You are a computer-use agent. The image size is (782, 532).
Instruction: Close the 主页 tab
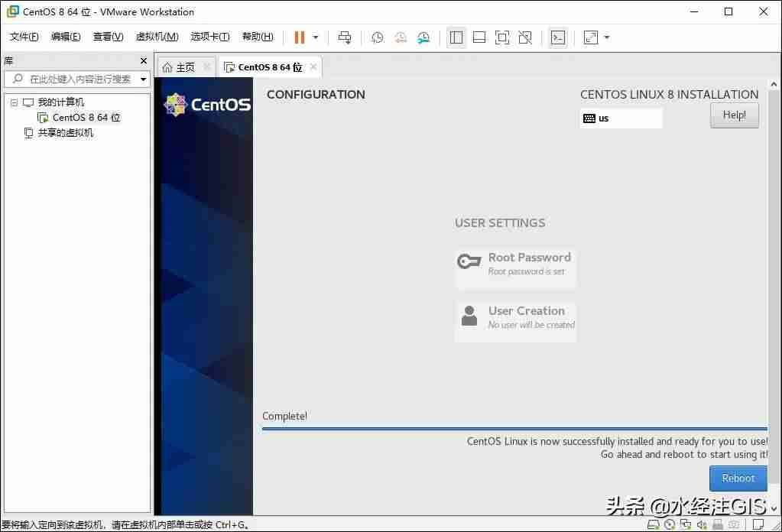(206, 66)
